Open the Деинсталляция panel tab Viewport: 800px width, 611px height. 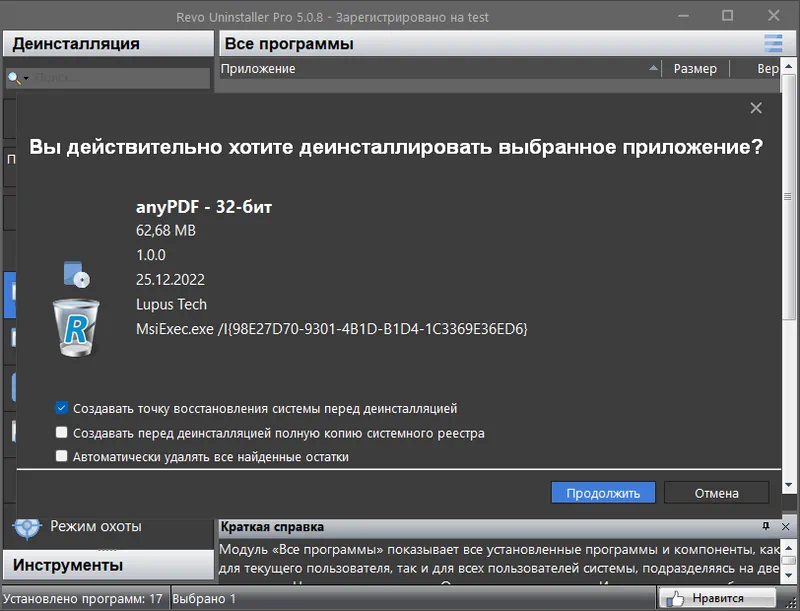(x=108, y=44)
